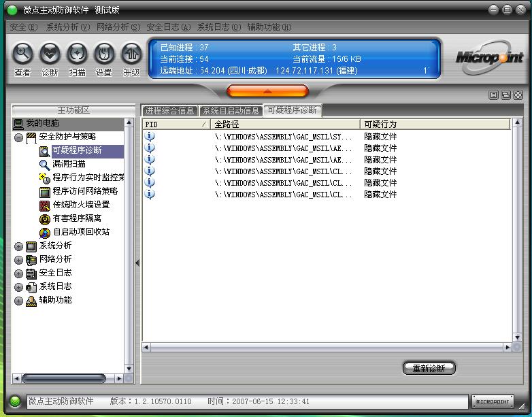Switch to the 进程综合信息 tab
The height and width of the screenshot is (417, 532).
pyautogui.click(x=169, y=111)
